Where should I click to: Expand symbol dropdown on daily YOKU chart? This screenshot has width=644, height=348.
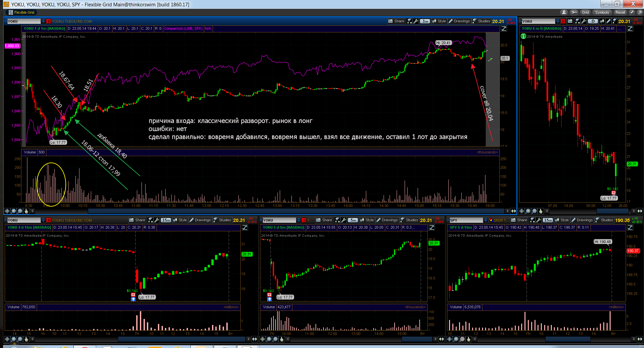[x=558, y=21]
